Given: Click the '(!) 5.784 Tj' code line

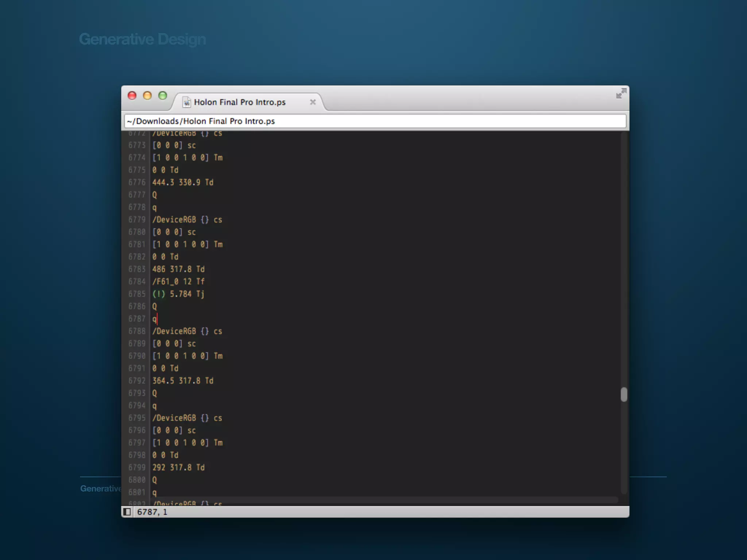Looking at the screenshot, I should tap(178, 294).
